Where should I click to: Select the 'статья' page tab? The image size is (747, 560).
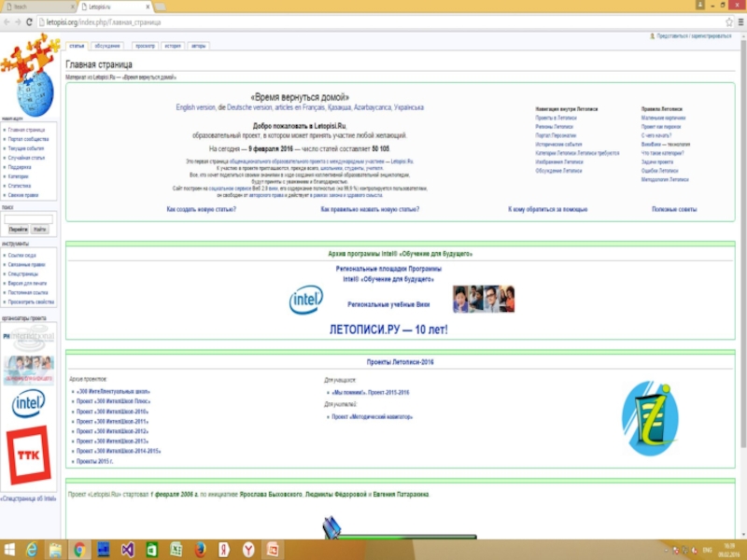coord(77,46)
